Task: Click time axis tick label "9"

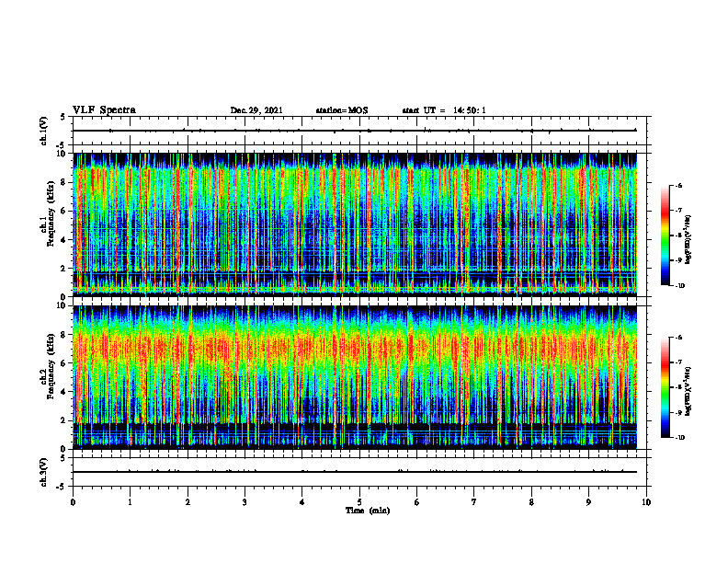Action: coord(588,502)
